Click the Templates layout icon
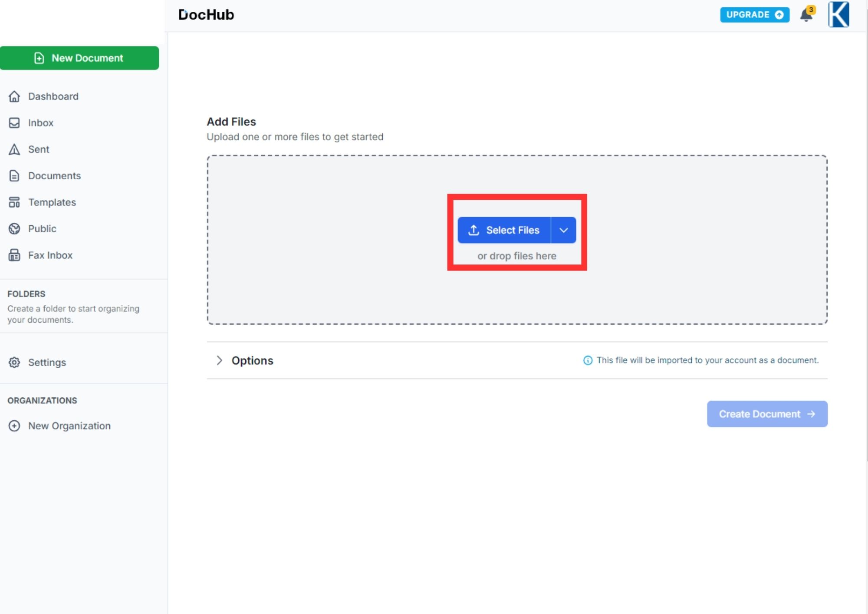This screenshot has width=868, height=614. 14,202
